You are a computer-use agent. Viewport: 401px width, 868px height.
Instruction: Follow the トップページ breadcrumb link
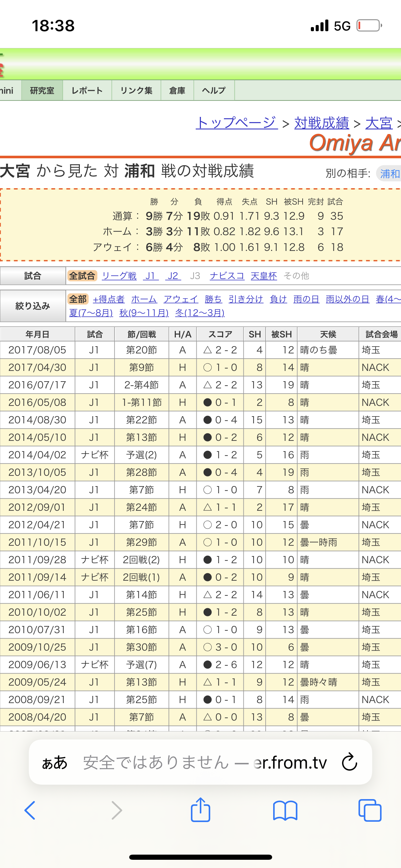click(236, 123)
